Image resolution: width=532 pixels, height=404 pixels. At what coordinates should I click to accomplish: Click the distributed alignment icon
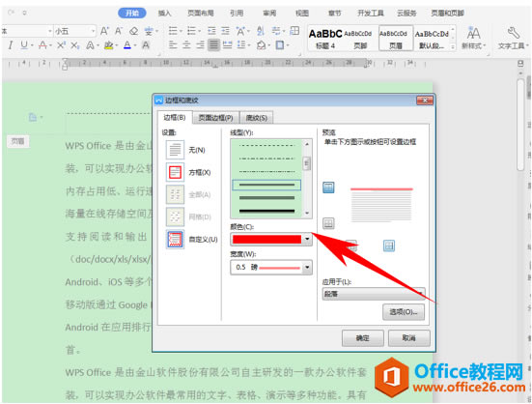[227, 45]
